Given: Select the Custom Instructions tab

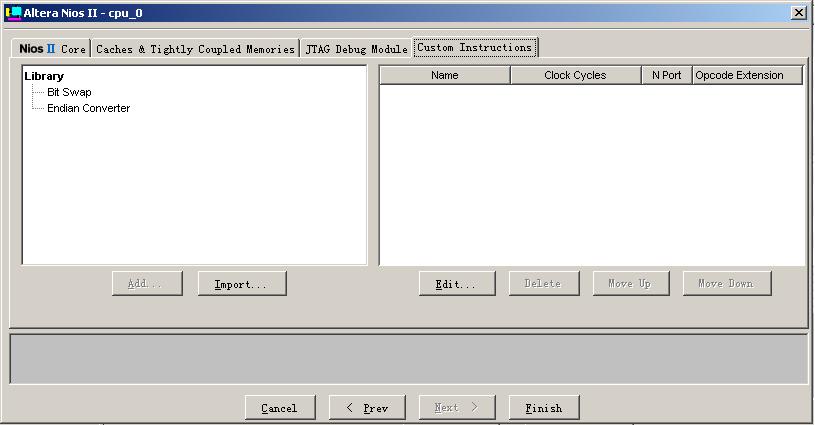Looking at the screenshot, I should pos(474,48).
